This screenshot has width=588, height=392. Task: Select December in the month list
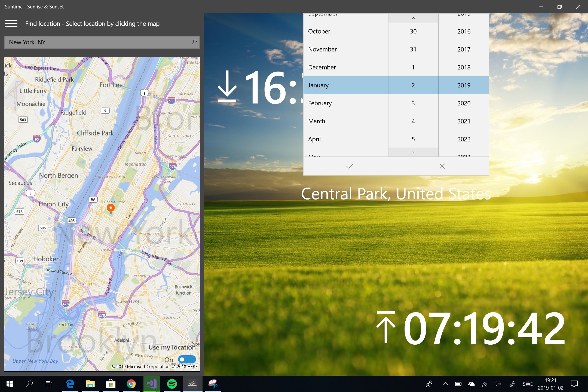[322, 67]
